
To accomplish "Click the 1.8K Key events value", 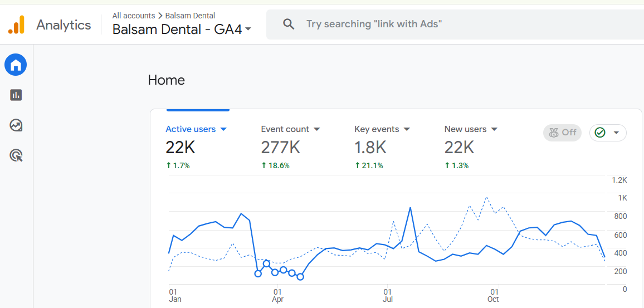I will click(x=370, y=148).
